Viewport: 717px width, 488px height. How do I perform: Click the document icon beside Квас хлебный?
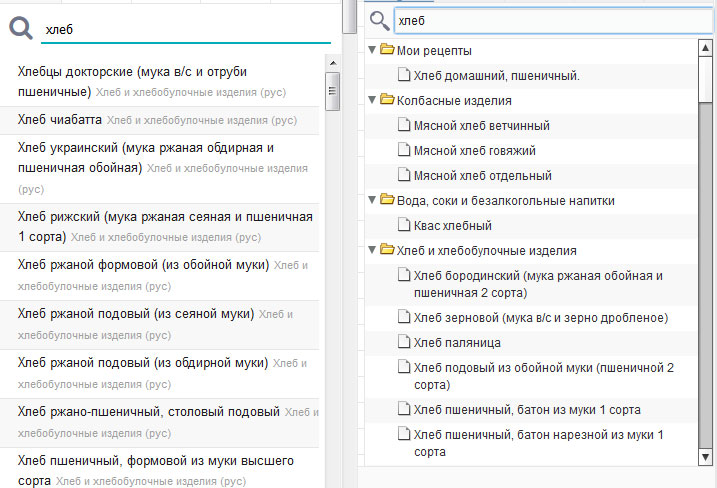tap(403, 225)
